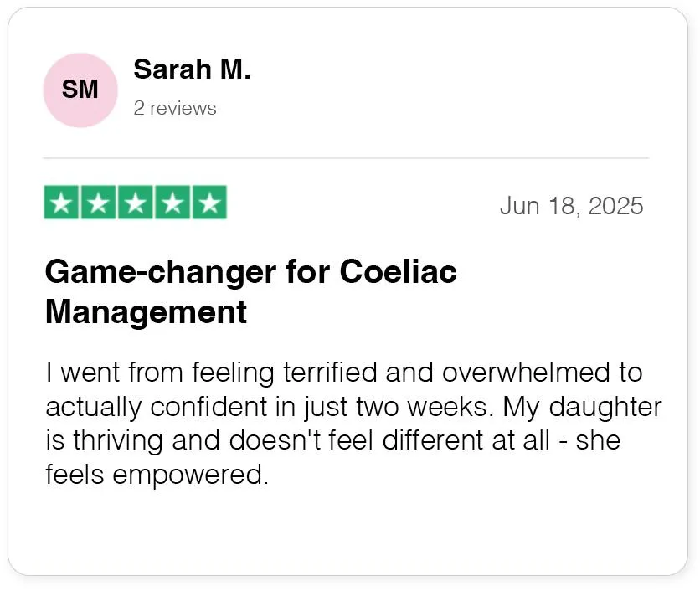Click the Jun 18, 2025 review date
Screen dimensions: 700x591
[571, 206]
